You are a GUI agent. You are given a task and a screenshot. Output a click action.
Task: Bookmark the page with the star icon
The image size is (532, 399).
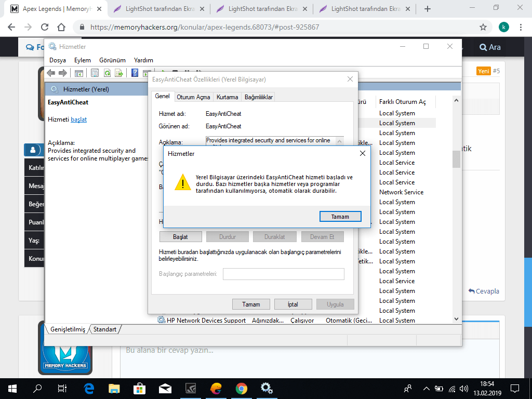click(483, 27)
